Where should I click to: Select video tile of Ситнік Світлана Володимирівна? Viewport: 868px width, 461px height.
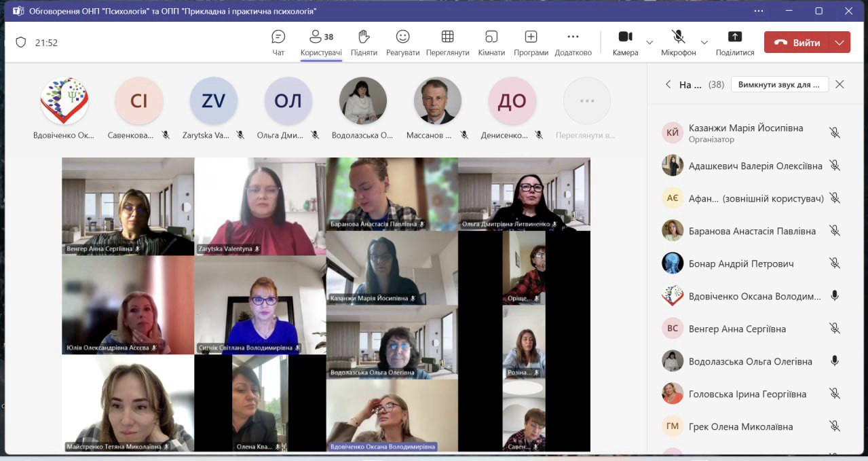point(260,305)
